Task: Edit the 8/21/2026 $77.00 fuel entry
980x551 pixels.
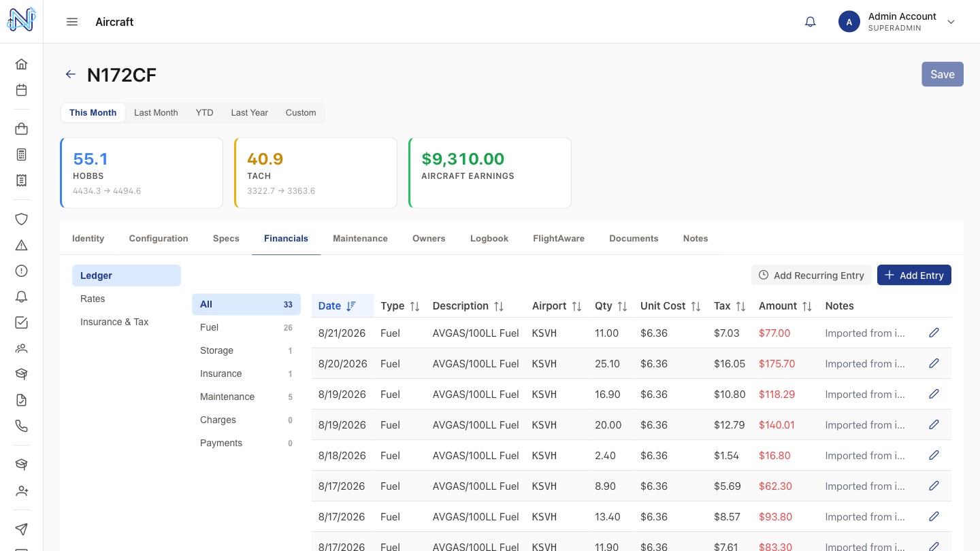Action: (x=934, y=333)
